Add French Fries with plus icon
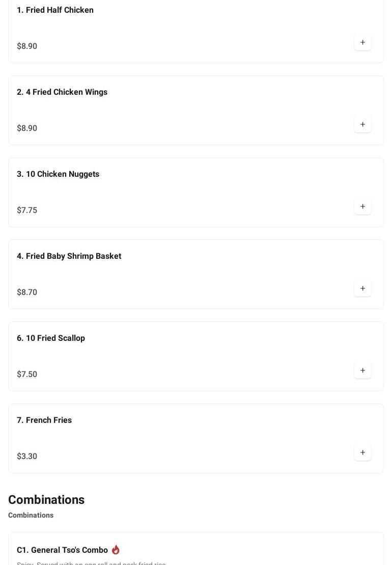 362,452
